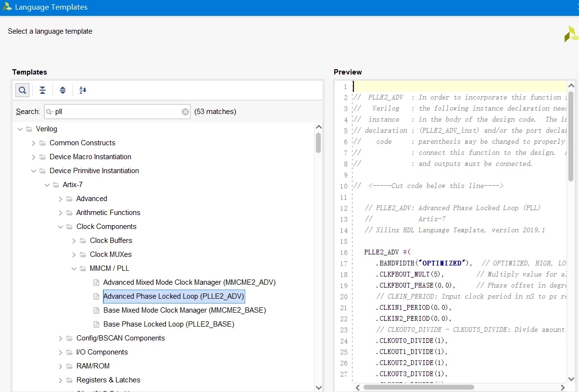Image resolution: width=579 pixels, height=392 pixels.
Task: Click the Preview vertical scrollbar thumb
Action: (571, 136)
